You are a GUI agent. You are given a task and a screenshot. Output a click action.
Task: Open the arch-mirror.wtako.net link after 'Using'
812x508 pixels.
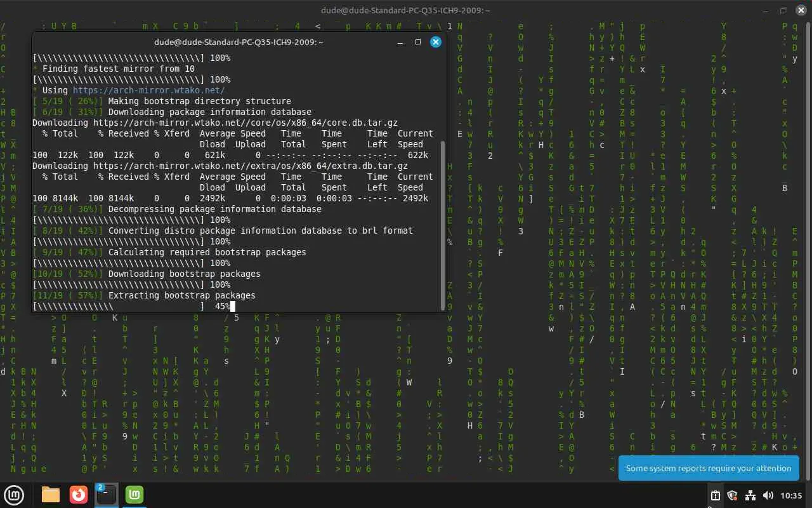[149, 90]
